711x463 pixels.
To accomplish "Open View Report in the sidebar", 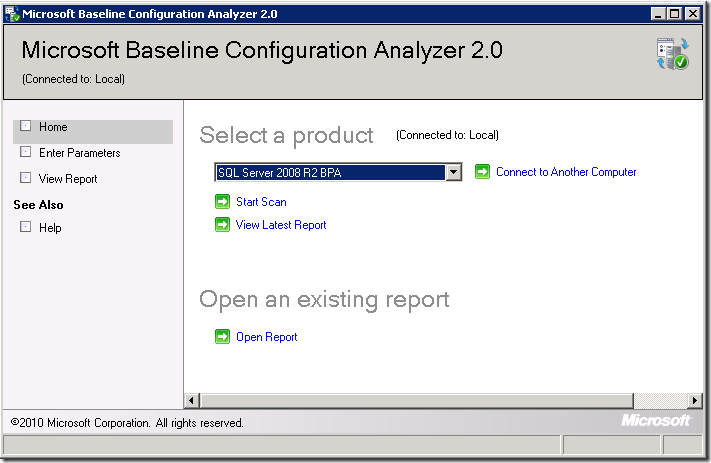I will [x=68, y=179].
